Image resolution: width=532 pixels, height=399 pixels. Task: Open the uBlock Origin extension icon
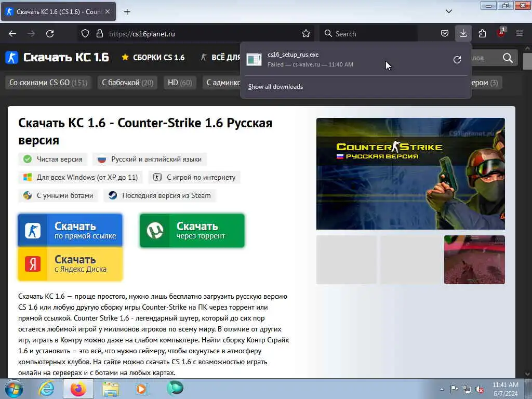[501, 33]
